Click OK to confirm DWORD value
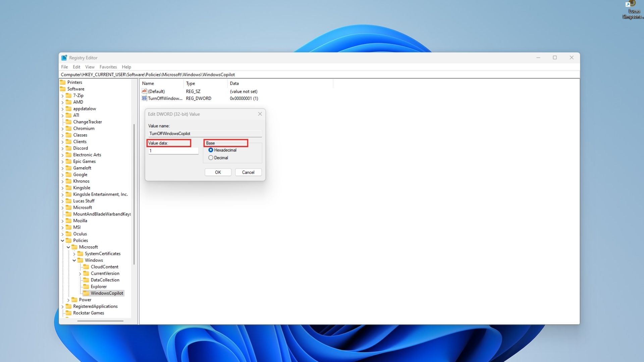This screenshot has height=362, width=644. coord(218,172)
